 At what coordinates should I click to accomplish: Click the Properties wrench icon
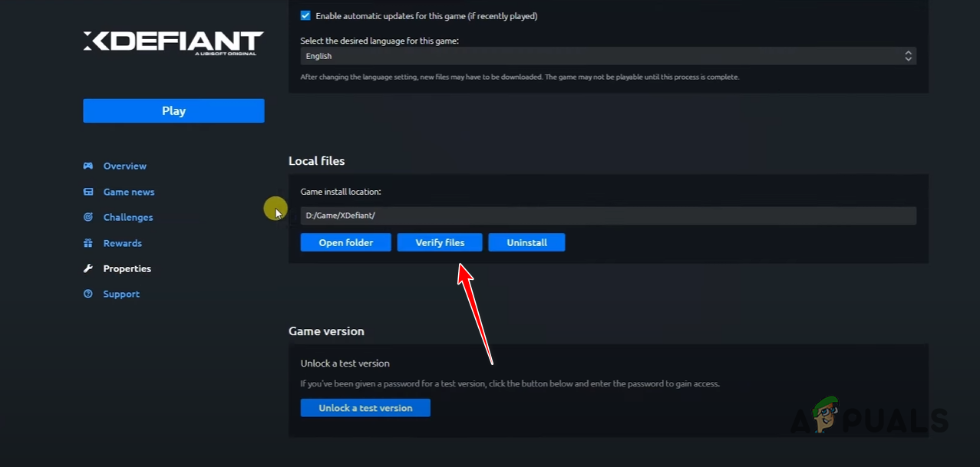[x=88, y=268]
